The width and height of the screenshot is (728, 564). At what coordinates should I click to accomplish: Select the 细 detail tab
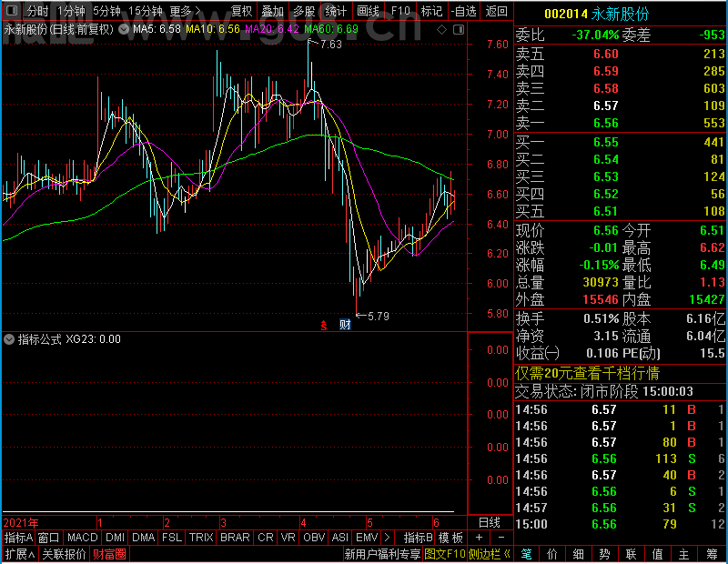pos(579,554)
